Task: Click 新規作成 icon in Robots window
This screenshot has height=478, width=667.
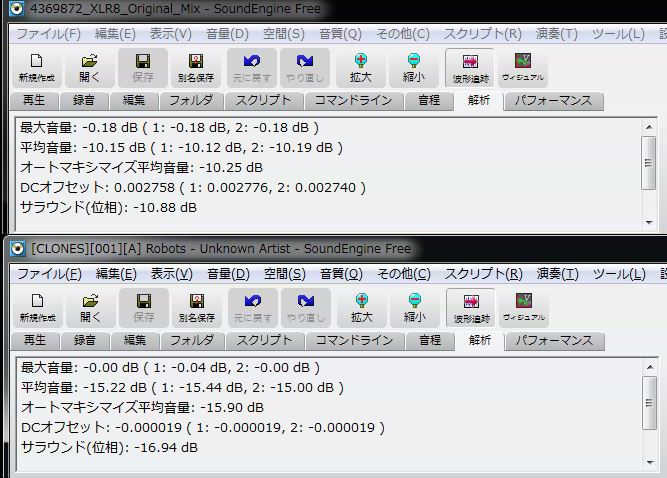Action: [37, 308]
